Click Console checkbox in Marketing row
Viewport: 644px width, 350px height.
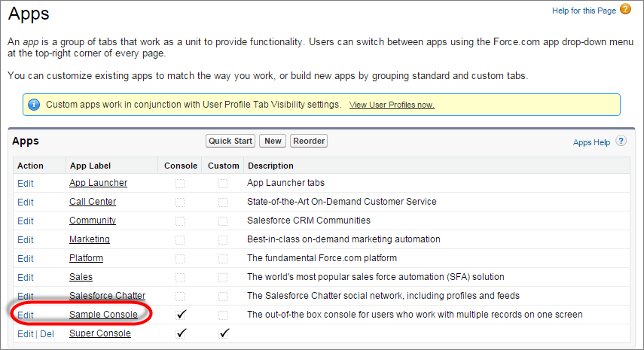pos(180,240)
